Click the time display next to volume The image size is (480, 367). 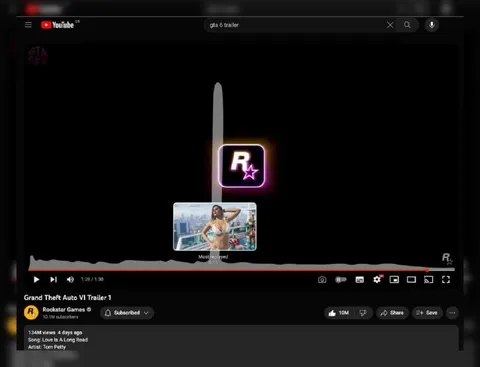(x=92, y=279)
